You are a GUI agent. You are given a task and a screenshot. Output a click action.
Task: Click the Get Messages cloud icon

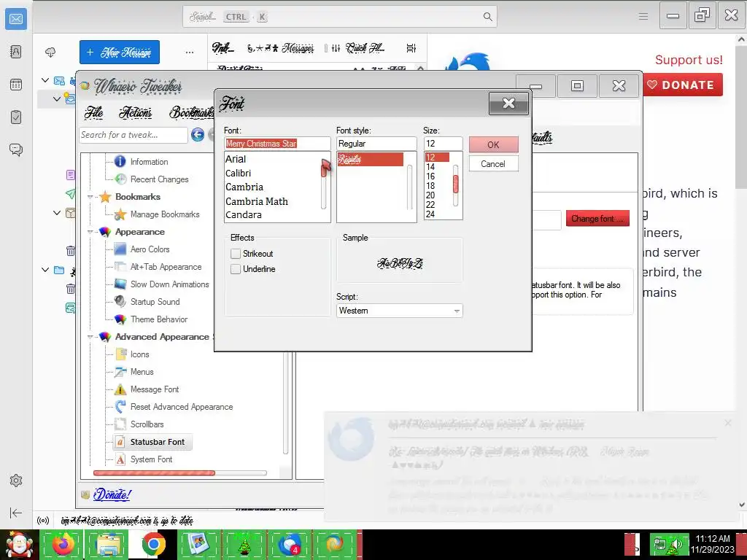click(50, 52)
